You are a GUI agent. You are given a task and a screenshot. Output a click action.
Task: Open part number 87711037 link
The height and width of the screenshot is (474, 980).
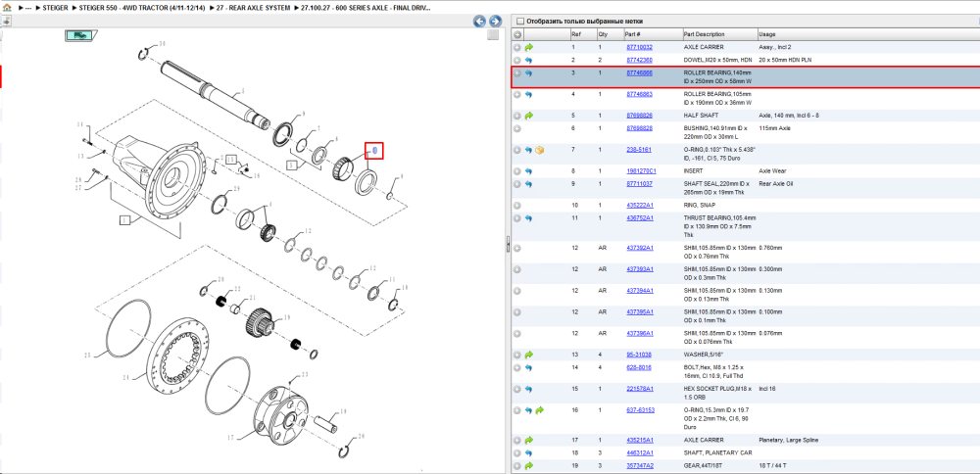[639, 184]
